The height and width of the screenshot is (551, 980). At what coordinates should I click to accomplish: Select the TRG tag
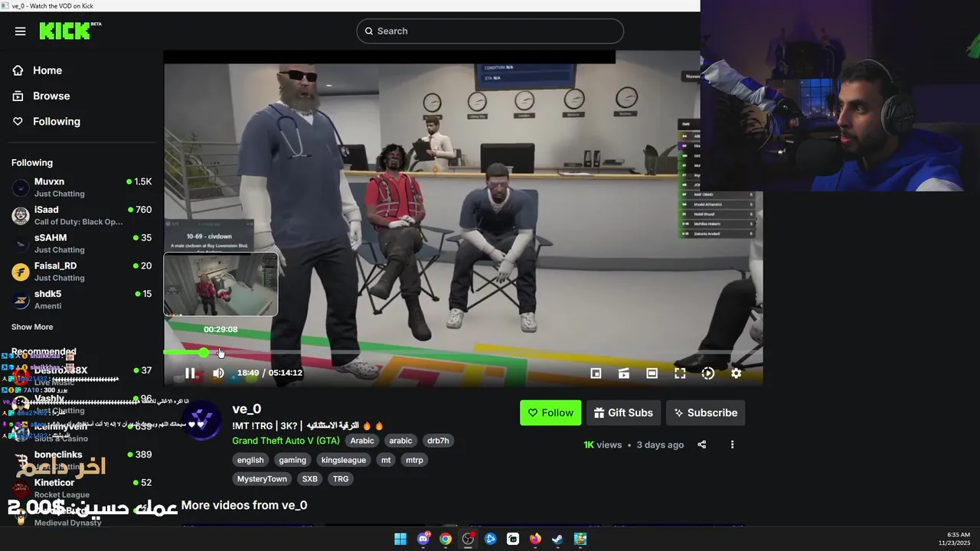[x=341, y=479]
